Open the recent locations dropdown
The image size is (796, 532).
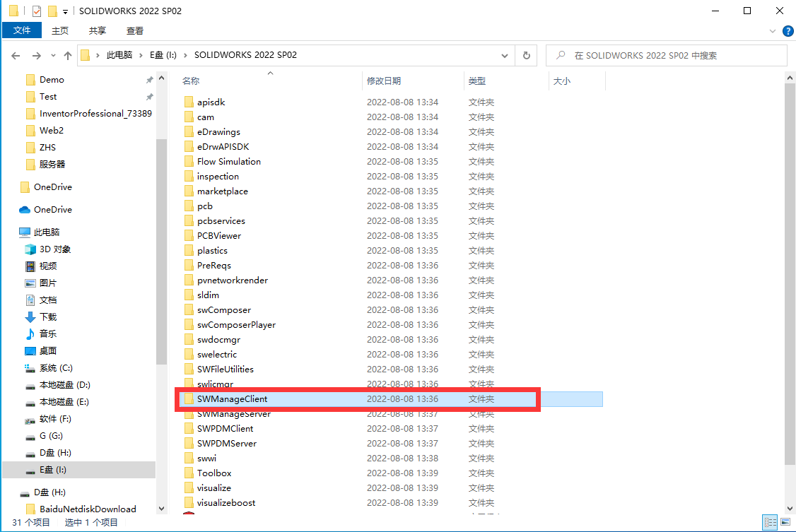(x=53, y=56)
